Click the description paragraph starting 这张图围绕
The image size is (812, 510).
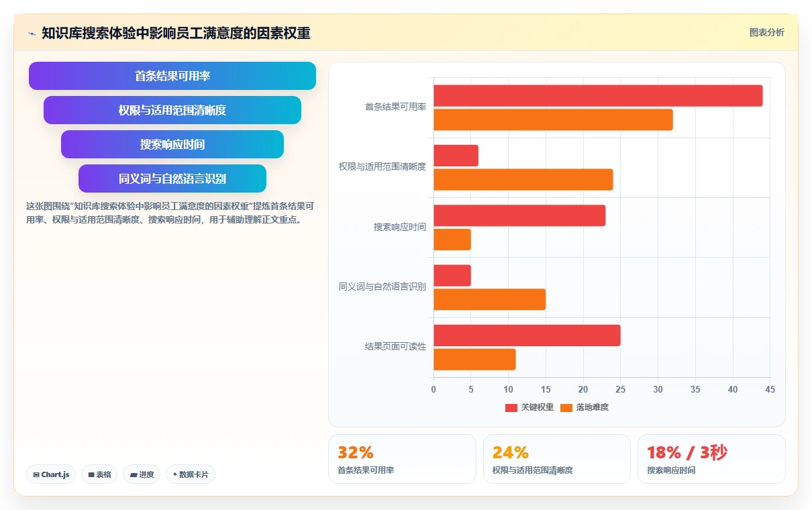tap(170, 213)
